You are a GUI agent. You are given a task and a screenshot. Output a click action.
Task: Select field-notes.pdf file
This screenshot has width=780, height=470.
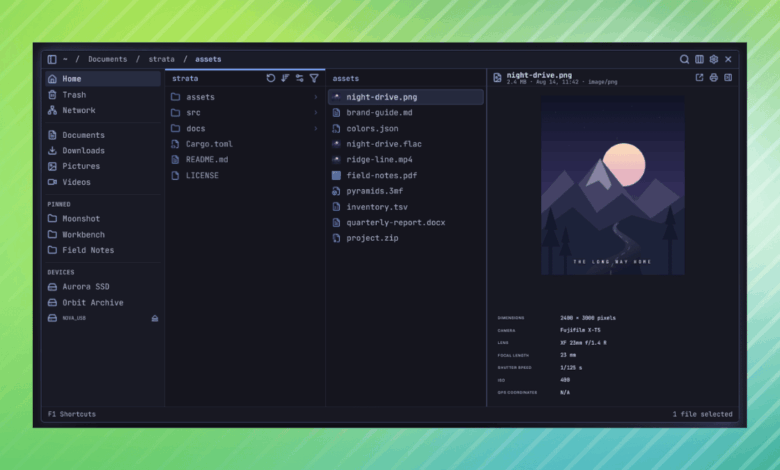(405, 176)
